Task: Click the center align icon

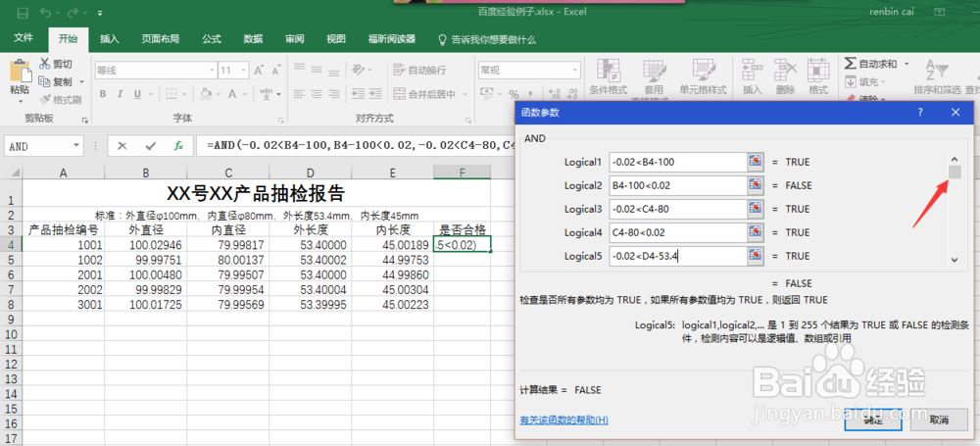Action: tap(317, 94)
